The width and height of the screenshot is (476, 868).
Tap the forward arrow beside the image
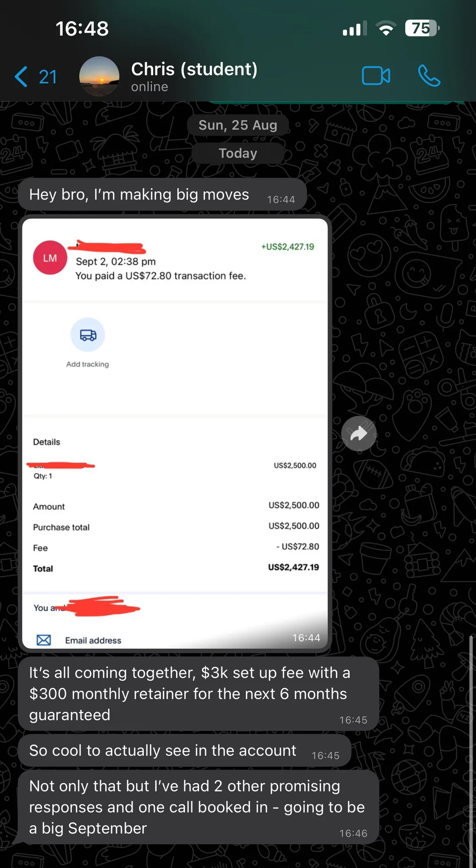pyautogui.click(x=359, y=434)
